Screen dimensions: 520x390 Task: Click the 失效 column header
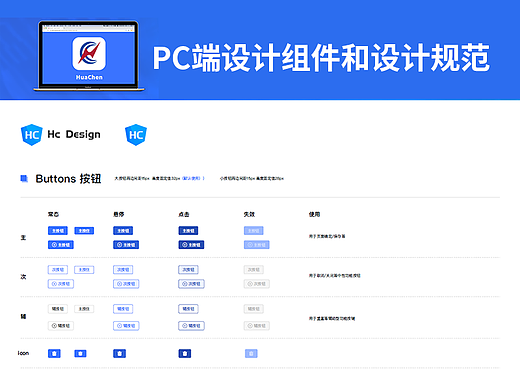(x=249, y=214)
